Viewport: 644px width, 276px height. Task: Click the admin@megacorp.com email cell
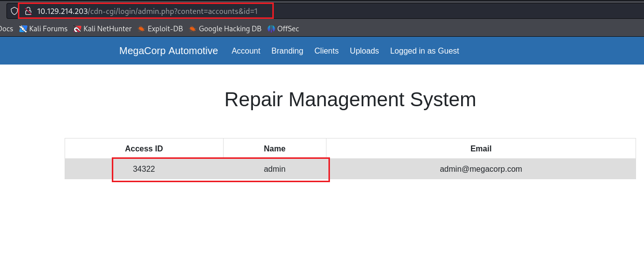click(x=481, y=169)
